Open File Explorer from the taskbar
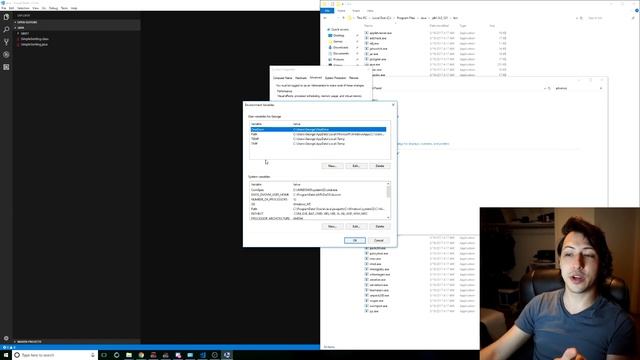This screenshot has width=640, height=360. coord(129,355)
